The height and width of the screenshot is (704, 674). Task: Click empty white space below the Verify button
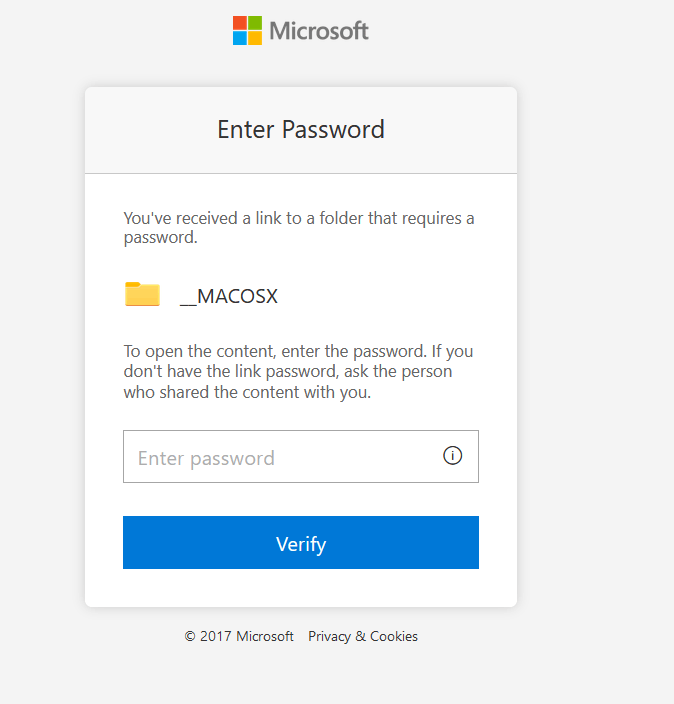tap(300, 588)
